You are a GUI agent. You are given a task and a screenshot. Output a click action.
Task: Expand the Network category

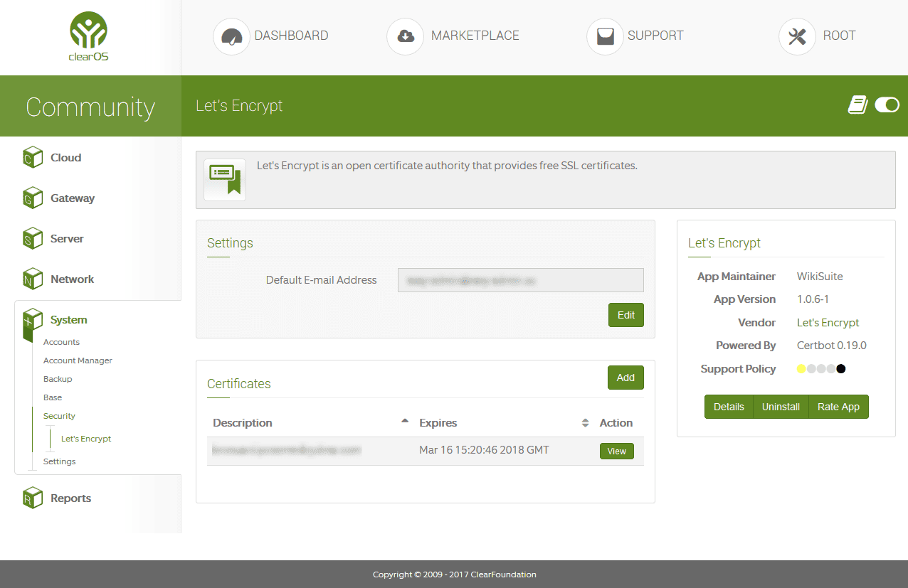tap(72, 279)
